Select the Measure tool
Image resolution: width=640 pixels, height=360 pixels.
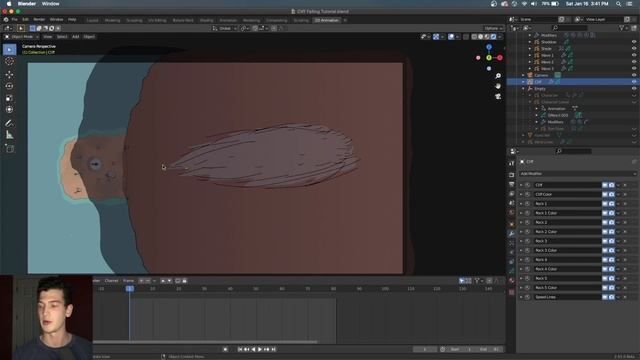(x=9, y=135)
